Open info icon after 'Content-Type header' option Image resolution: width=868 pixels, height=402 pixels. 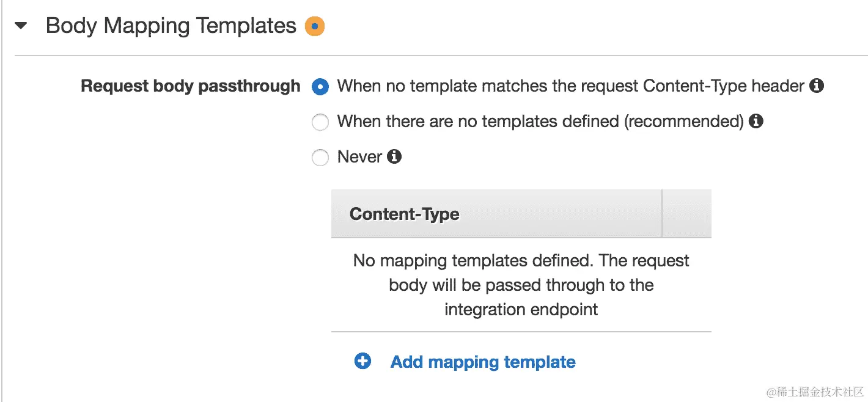817,86
